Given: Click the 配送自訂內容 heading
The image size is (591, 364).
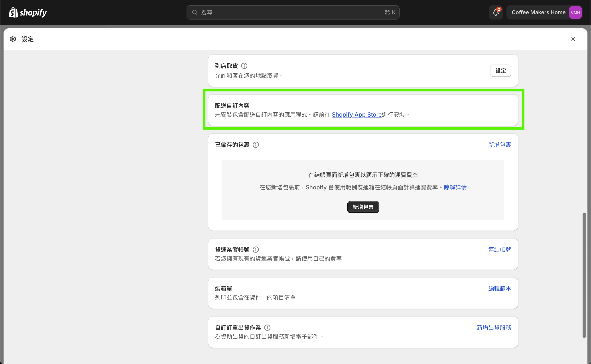Looking at the screenshot, I should (x=232, y=106).
